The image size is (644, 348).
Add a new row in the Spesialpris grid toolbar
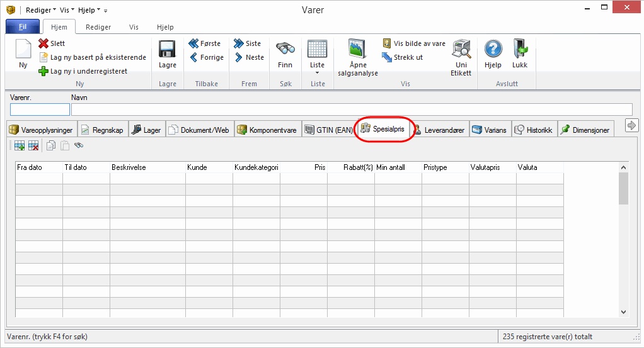tap(20, 146)
